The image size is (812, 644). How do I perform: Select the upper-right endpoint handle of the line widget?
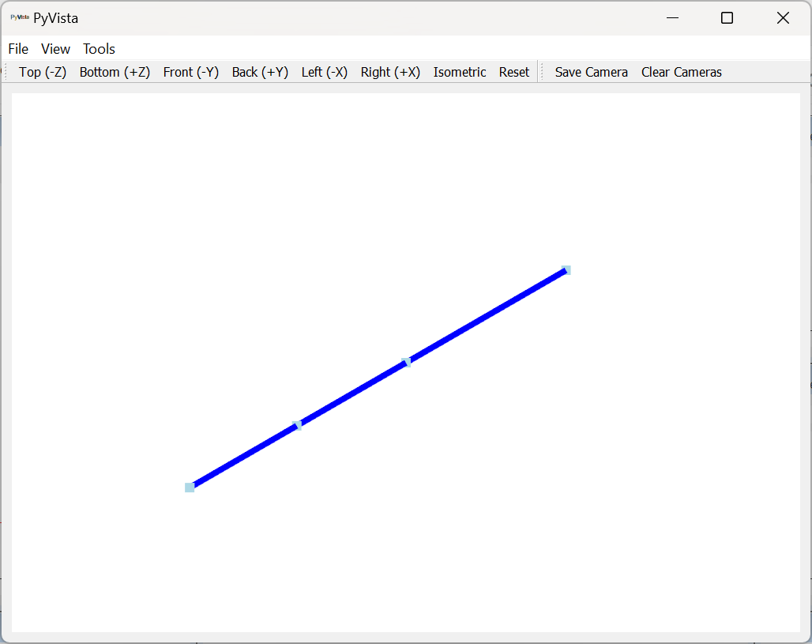(x=566, y=269)
